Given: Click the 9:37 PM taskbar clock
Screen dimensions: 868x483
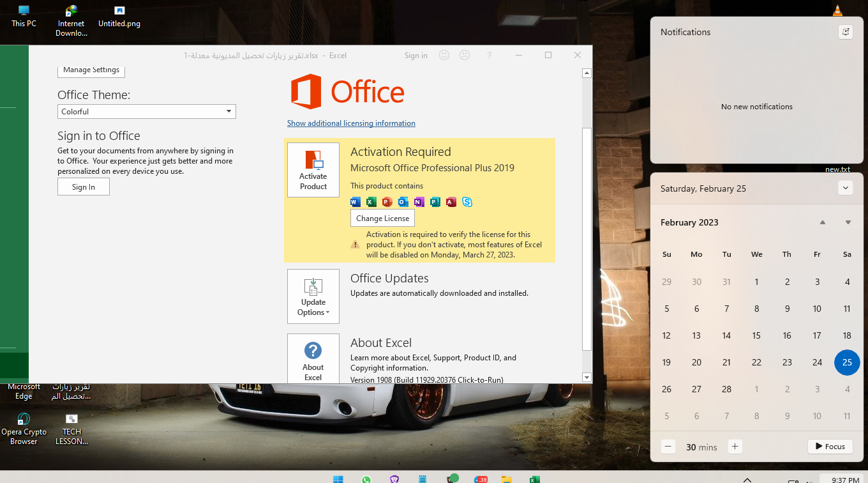Looking at the screenshot, I should coord(845,479).
